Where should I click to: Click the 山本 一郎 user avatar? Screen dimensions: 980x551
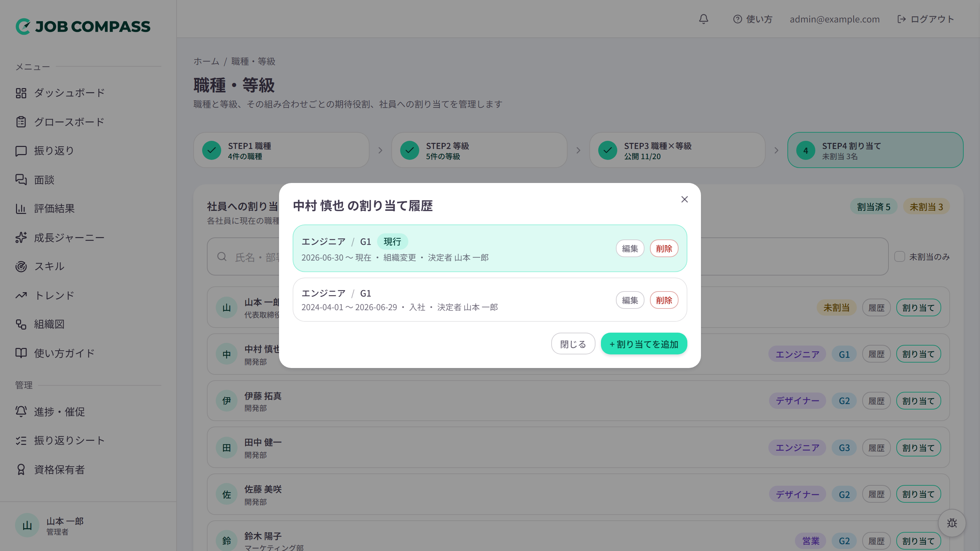click(27, 525)
